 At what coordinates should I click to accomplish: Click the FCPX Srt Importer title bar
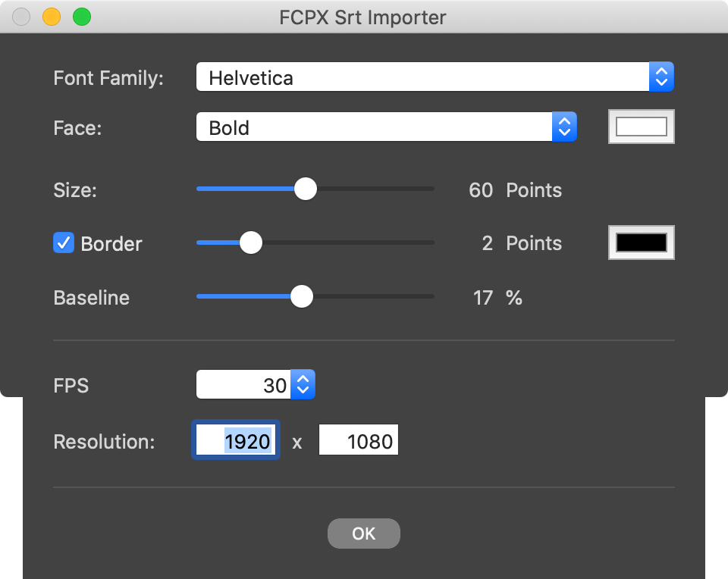(363, 17)
